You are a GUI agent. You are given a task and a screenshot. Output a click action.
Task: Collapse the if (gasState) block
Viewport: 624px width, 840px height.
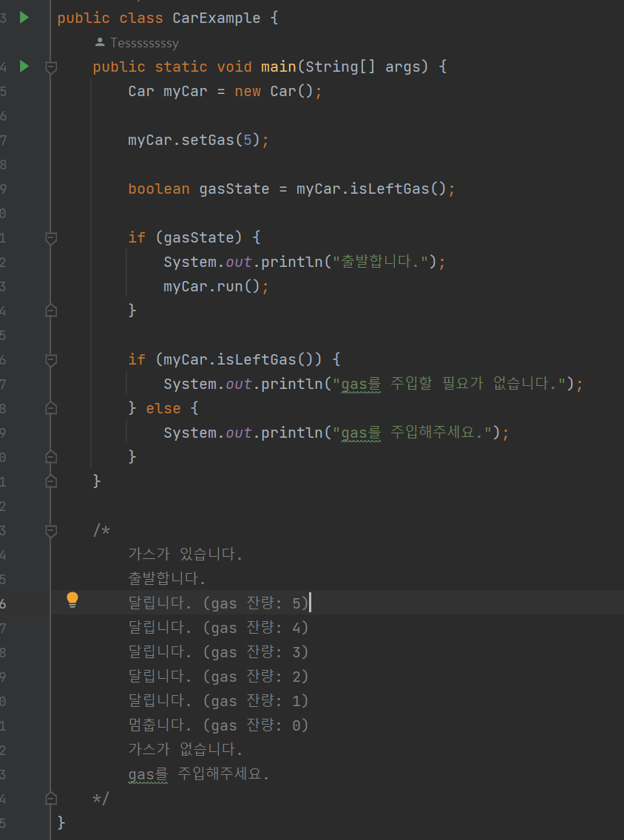(x=50, y=237)
